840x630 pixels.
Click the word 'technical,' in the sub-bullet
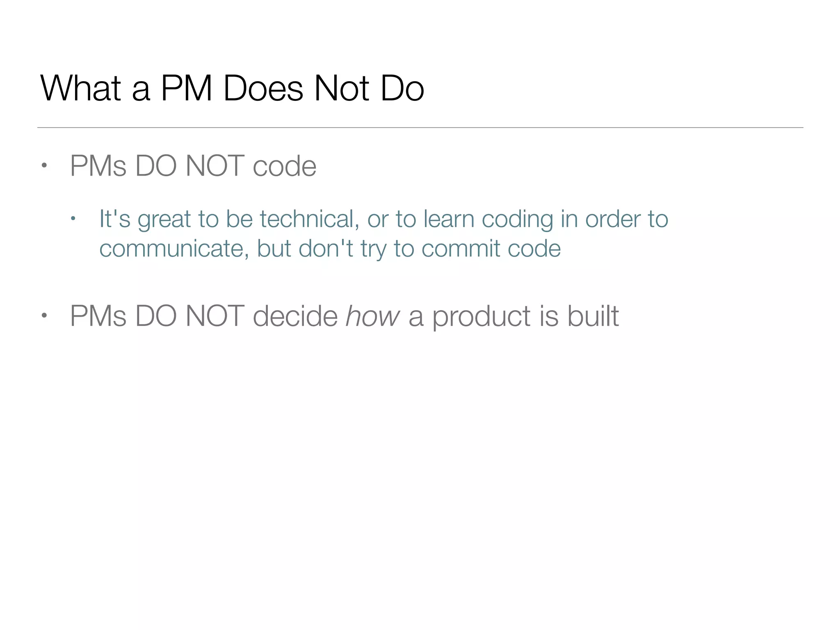[x=310, y=219]
